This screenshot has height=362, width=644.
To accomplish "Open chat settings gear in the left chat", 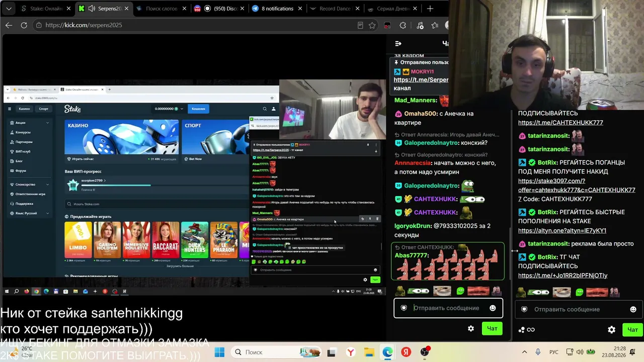I will coord(471,328).
